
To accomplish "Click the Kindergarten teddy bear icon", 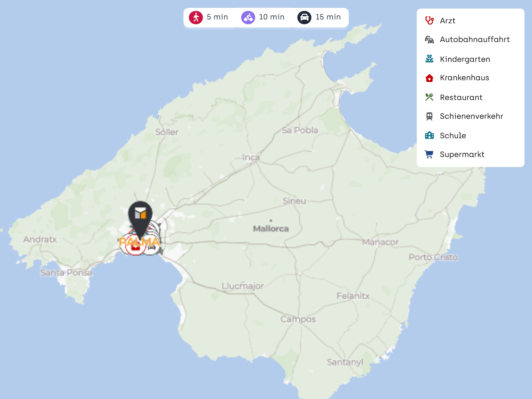I will coord(430,59).
